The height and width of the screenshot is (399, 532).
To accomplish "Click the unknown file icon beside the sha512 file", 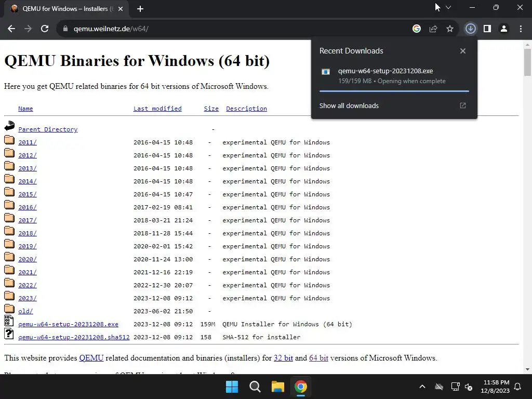I will click(x=9, y=334).
